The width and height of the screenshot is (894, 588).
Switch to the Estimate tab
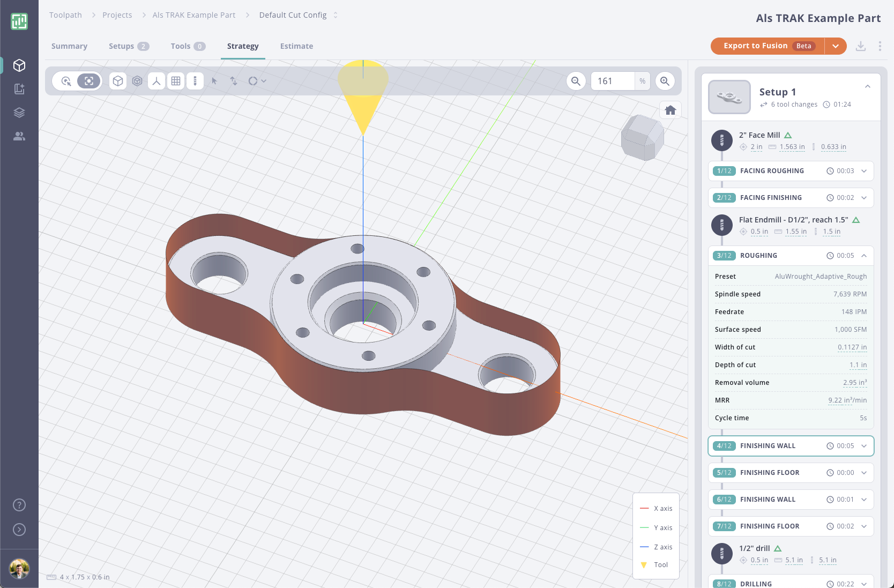[296, 46]
